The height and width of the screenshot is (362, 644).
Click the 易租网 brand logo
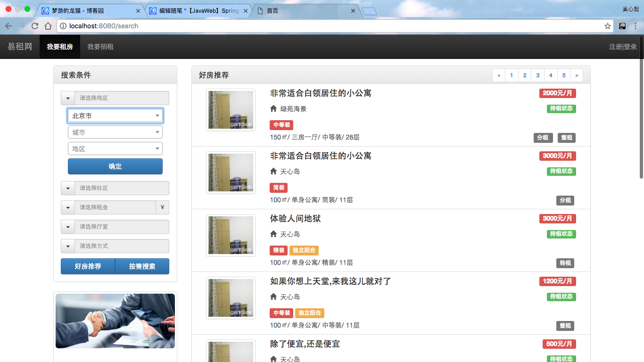(x=20, y=47)
